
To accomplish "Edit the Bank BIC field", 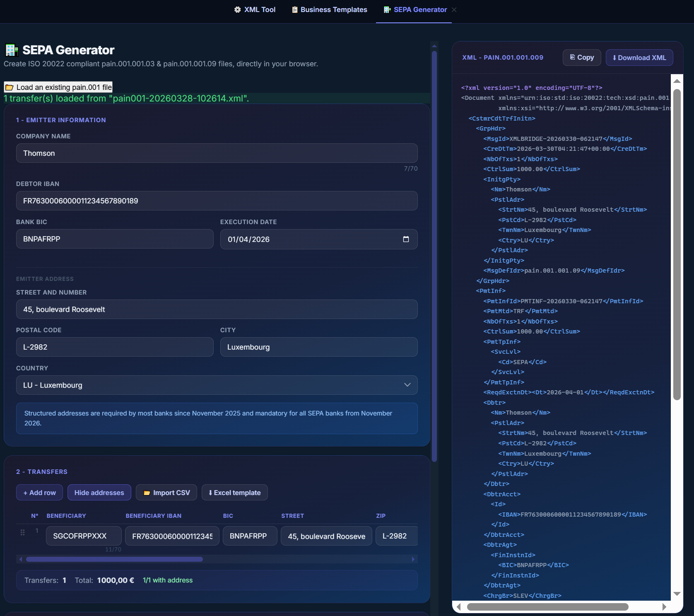I will point(115,239).
